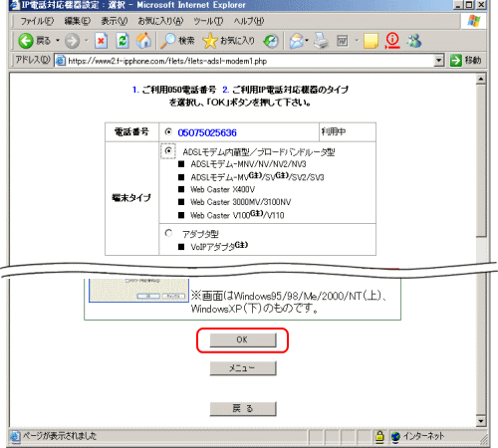This screenshot has height=448, width=498.
Task: Open the Messenger people icon
Action: tap(414, 41)
